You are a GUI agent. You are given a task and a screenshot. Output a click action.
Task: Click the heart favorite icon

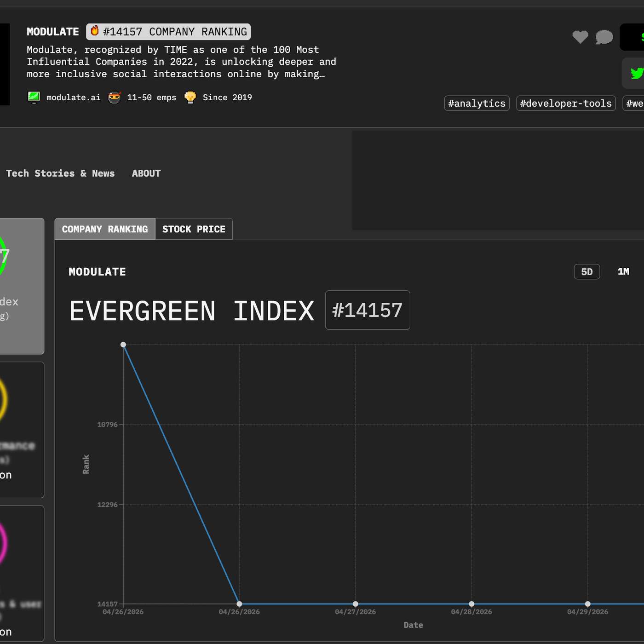(x=580, y=37)
